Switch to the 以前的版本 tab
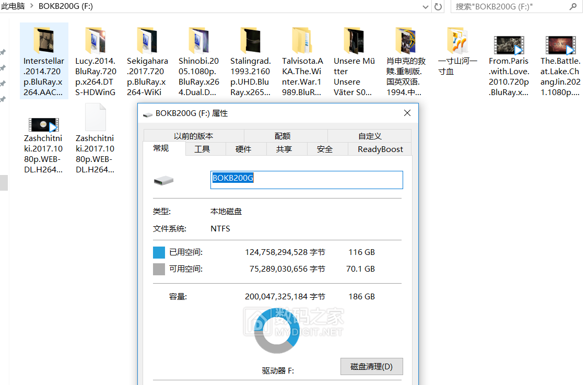588x385 pixels. [x=194, y=136]
